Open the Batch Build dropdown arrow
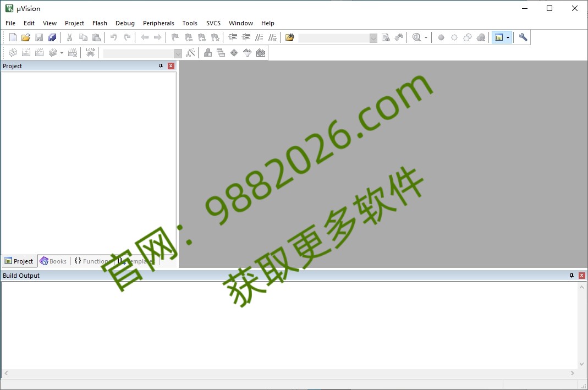Image resolution: width=588 pixels, height=390 pixels. [62, 53]
